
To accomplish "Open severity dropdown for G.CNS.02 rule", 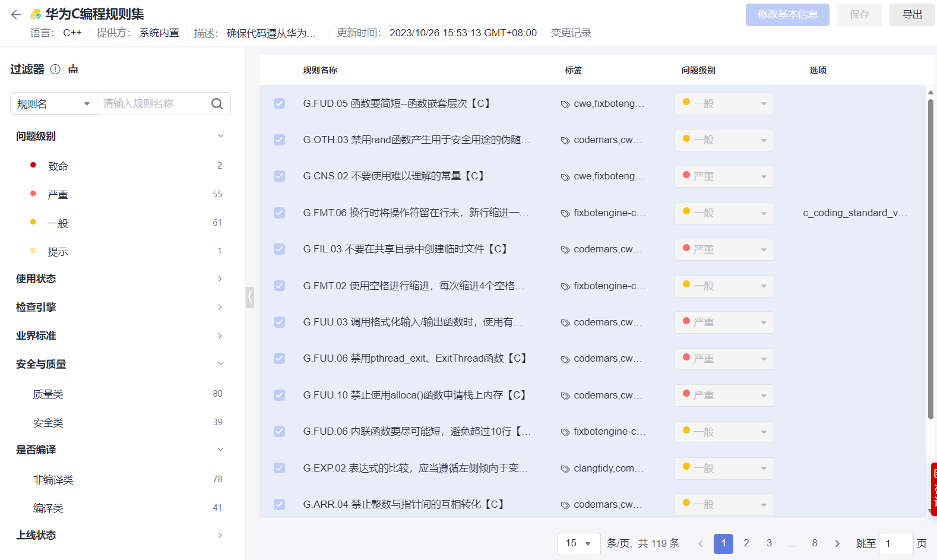I will click(x=724, y=176).
